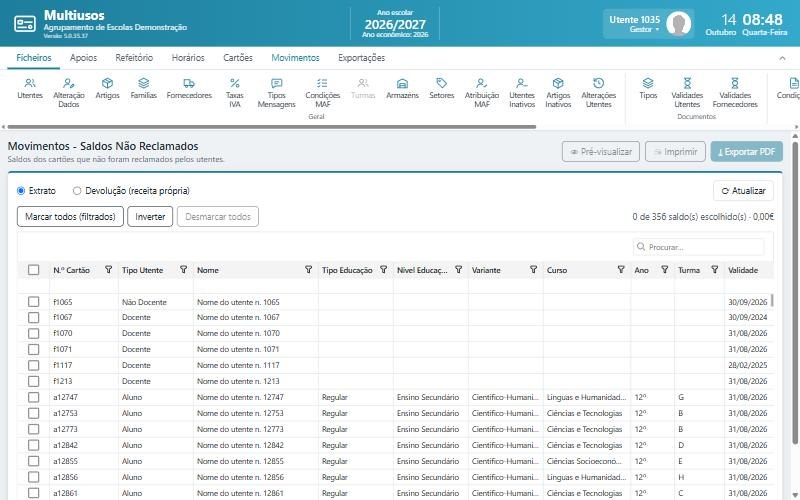Click the Inverter button

[150, 217]
